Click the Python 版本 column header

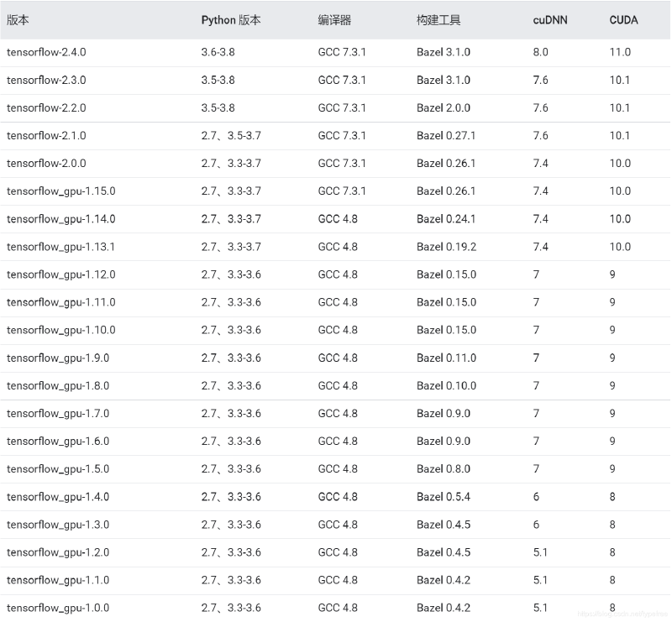tap(230, 20)
